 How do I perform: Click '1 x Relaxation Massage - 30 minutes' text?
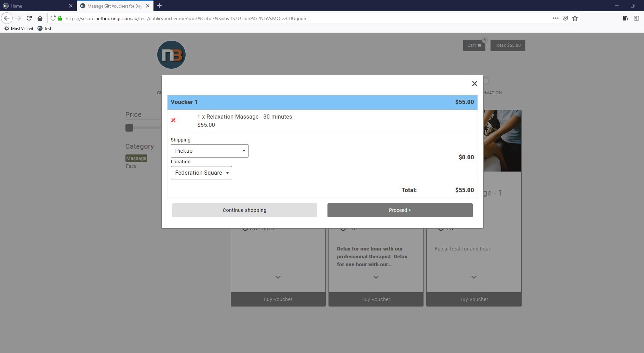coord(245,117)
